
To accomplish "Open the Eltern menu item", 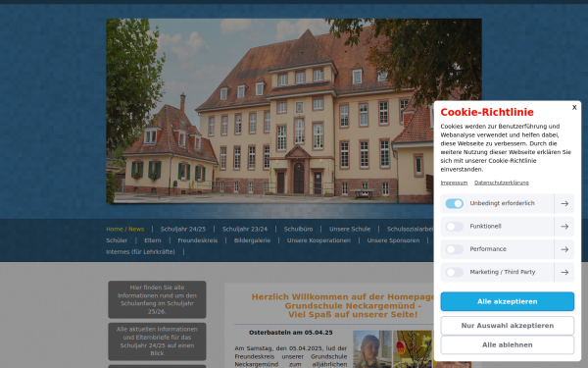I will pos(153,240).
